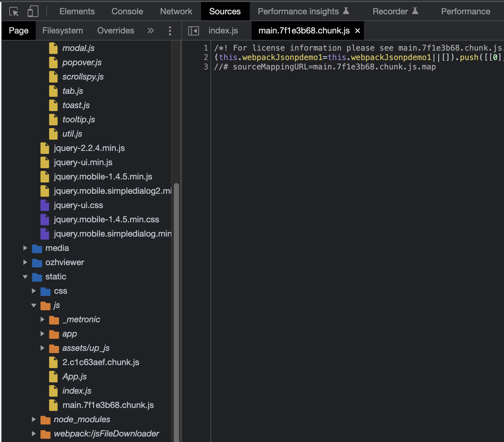This screenshot has height=442, width=504.
Task: Open the Overrides navigator tab
Action: click(116, 31)
